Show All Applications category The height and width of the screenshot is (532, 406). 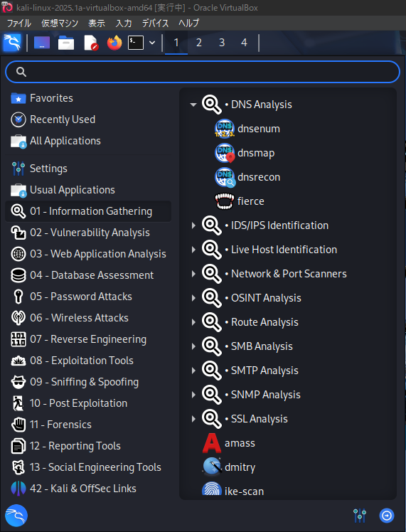[88, 141]
